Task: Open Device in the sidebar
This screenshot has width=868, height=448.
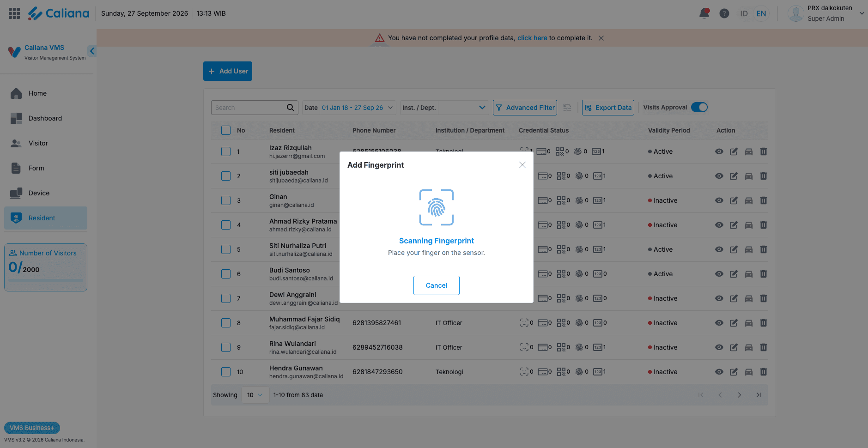Action: point(46,193)
